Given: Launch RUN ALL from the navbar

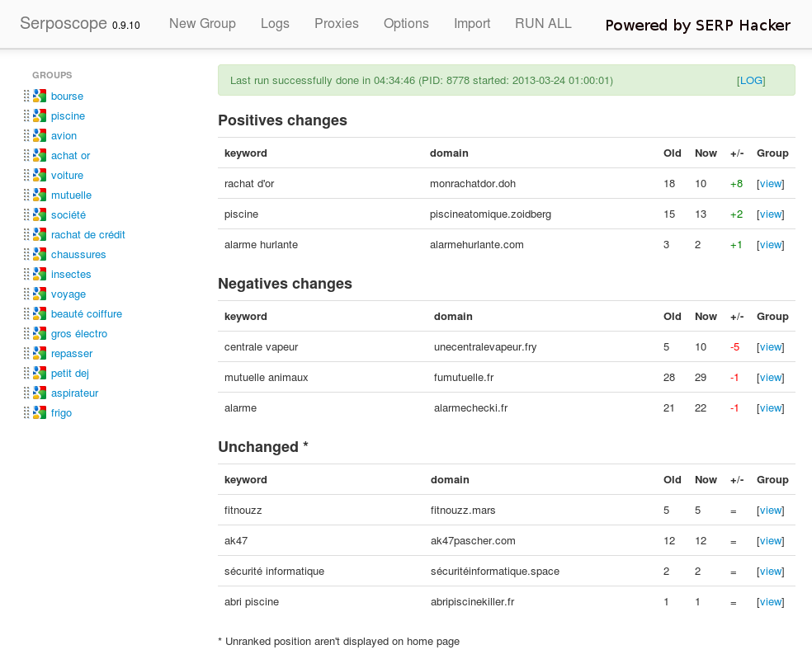Looking at the screenshot, I should point(543,23).
